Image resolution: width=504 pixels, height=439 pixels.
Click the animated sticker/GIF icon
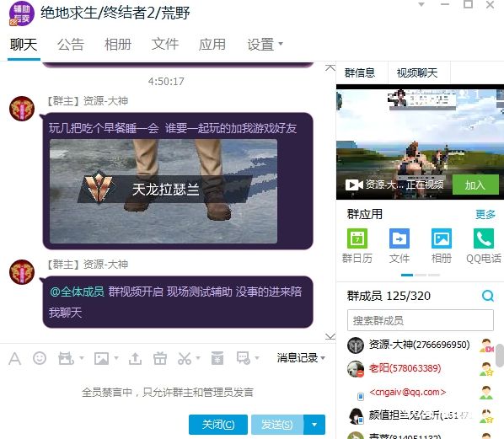(x=66, y=358)
